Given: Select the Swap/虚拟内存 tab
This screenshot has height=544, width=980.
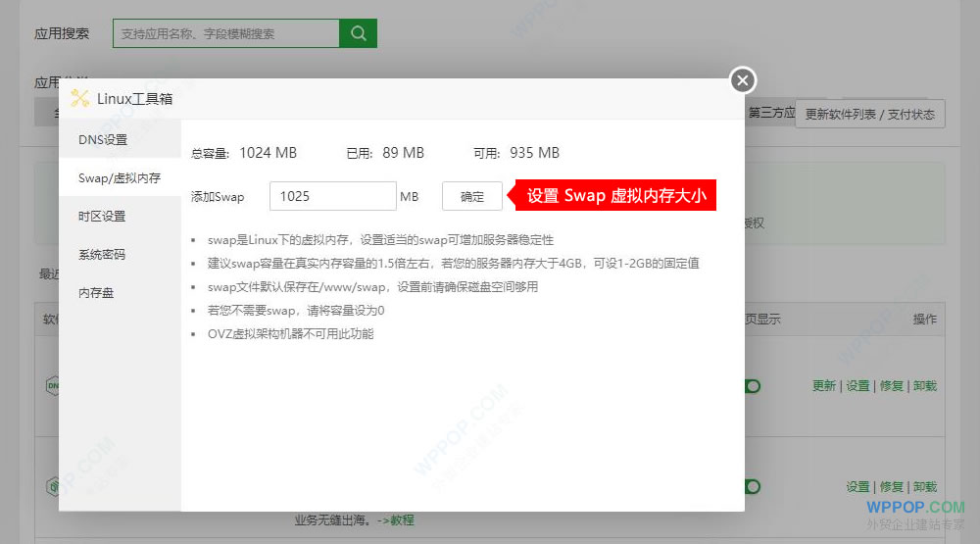Looking at the screenshot, I should (x=120, y=178).
